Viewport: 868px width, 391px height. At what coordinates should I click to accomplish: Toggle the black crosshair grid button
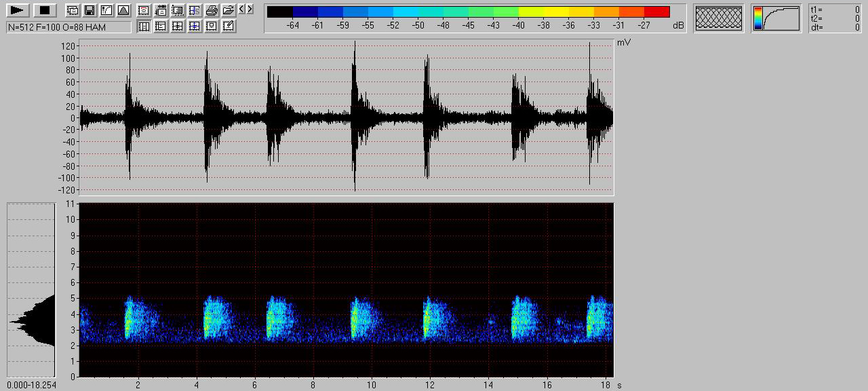click(178, 26)
